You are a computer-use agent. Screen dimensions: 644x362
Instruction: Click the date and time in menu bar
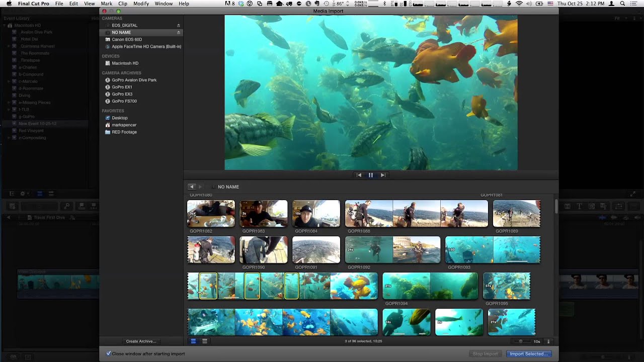coord(580,4)
